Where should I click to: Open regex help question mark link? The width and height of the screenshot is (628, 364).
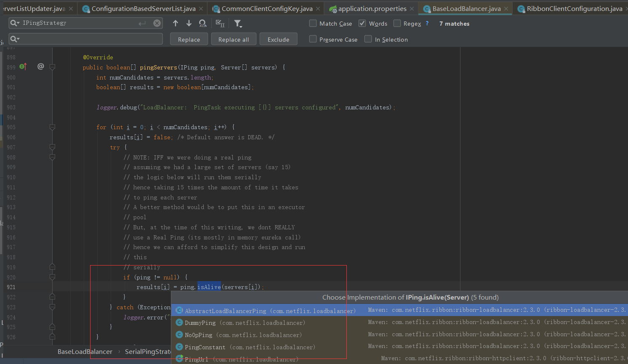pos(427,23)
